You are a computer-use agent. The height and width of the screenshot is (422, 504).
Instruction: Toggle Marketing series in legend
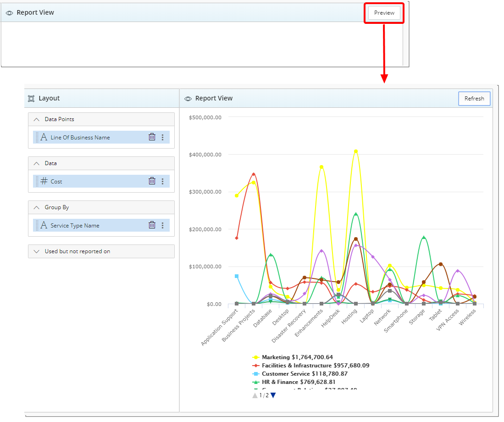tap(293, 357)
